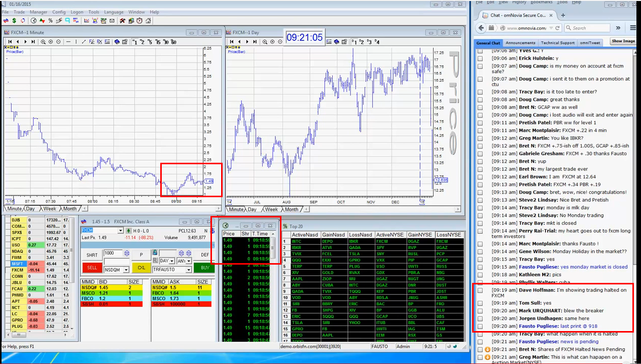Screen dimensions: 641x364
Task: Open the TRFAUSTO account dropdown
Action: pyautogui.click(x=189, y=270)
